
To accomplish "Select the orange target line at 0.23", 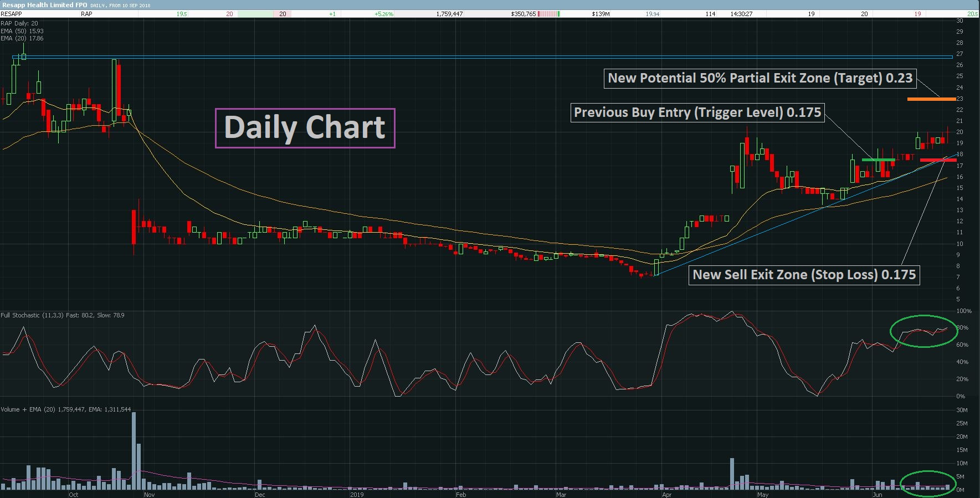I will 931,99.
